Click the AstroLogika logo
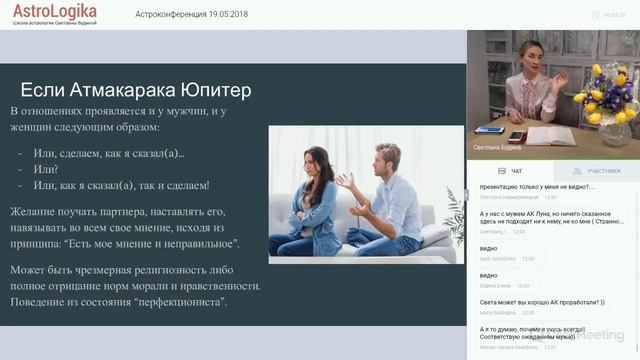The image size is (640, 360). tap(55, 15)
